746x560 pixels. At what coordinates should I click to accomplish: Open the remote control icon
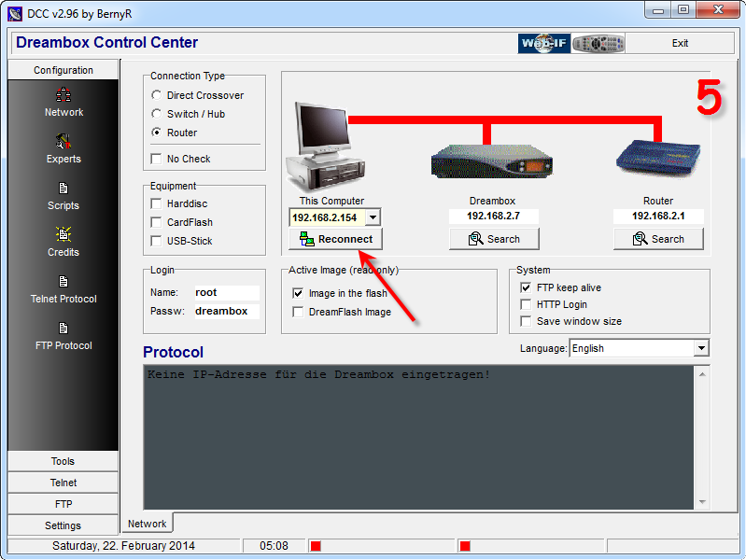[598, 43]
